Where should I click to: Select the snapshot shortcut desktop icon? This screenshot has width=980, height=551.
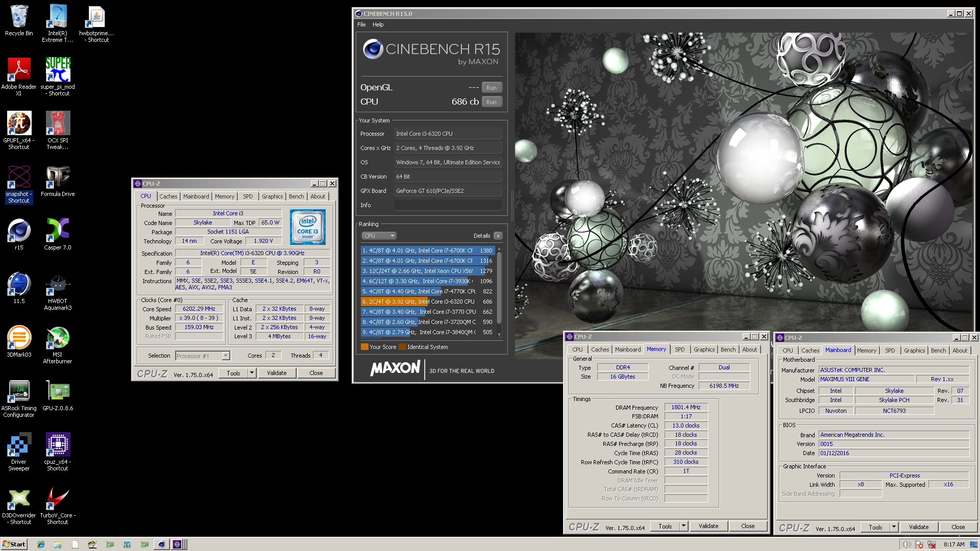pos(19,184)
